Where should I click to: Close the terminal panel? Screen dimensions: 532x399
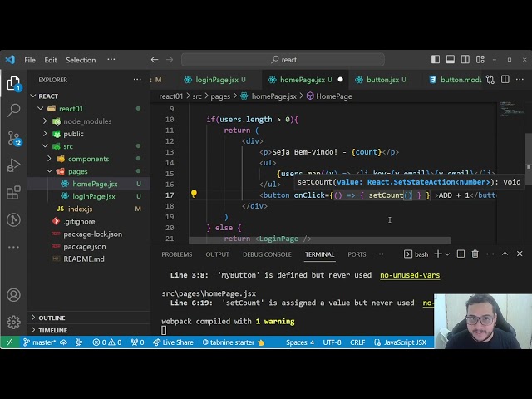click(520, 254)
